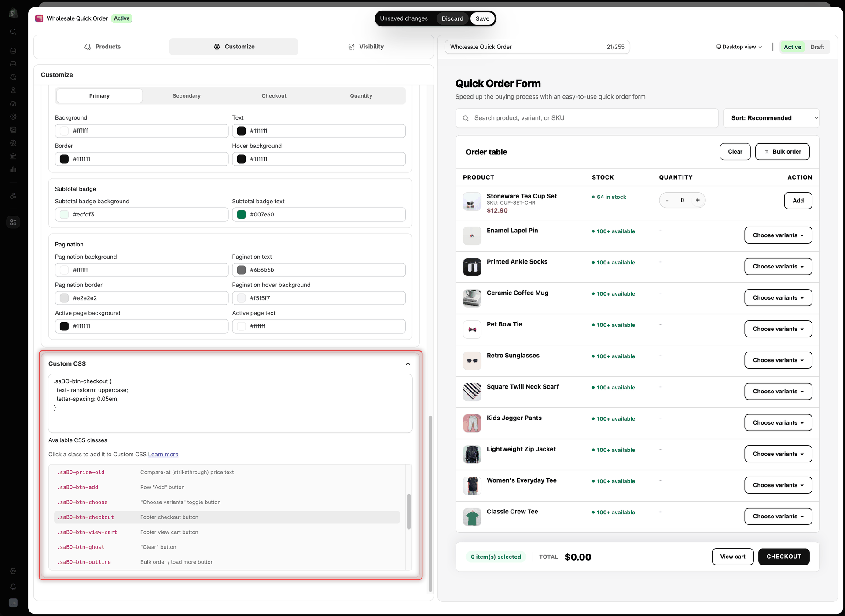Click the sales channels icon in sidebar
Viewport: 845px width, 616px height.
coord(13,196)
